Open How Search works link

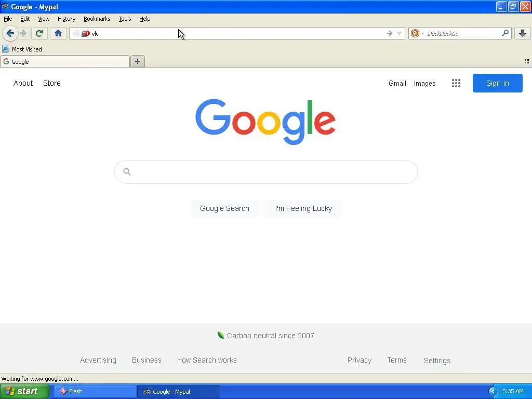pos(207,360)
